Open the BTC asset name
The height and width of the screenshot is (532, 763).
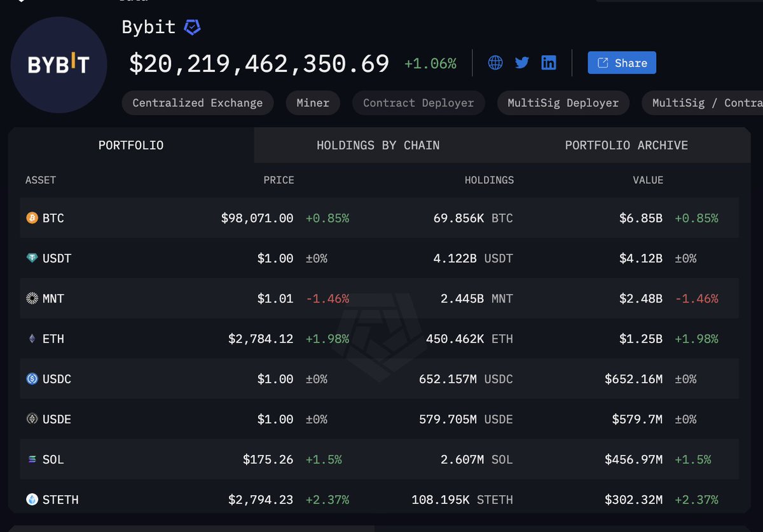click(53, 218)
